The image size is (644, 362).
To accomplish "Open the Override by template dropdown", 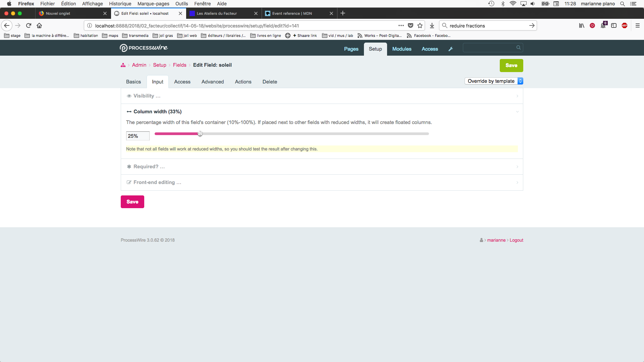I will tap(493, 81).
